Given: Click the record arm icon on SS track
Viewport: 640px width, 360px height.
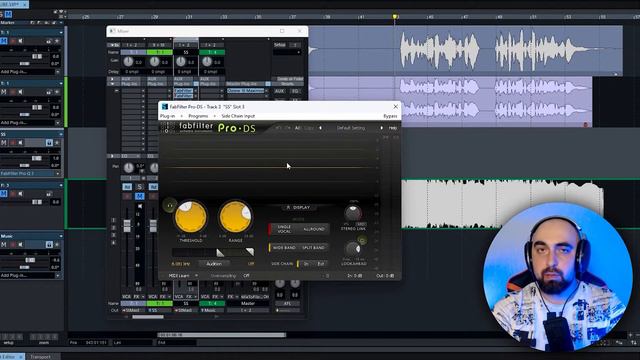Looking at the screenshot, I should coord(13,142).
